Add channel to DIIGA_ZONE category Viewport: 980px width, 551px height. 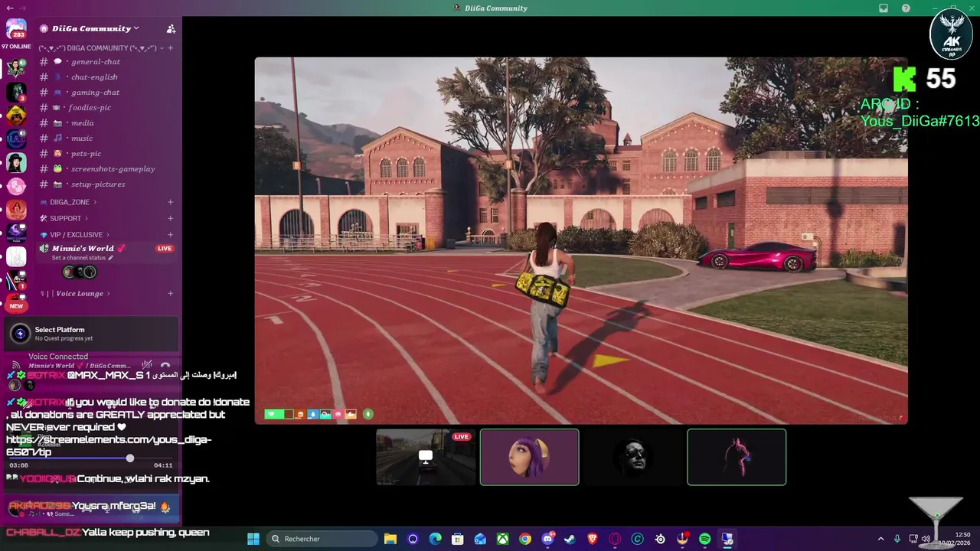(x=170, y=202)
